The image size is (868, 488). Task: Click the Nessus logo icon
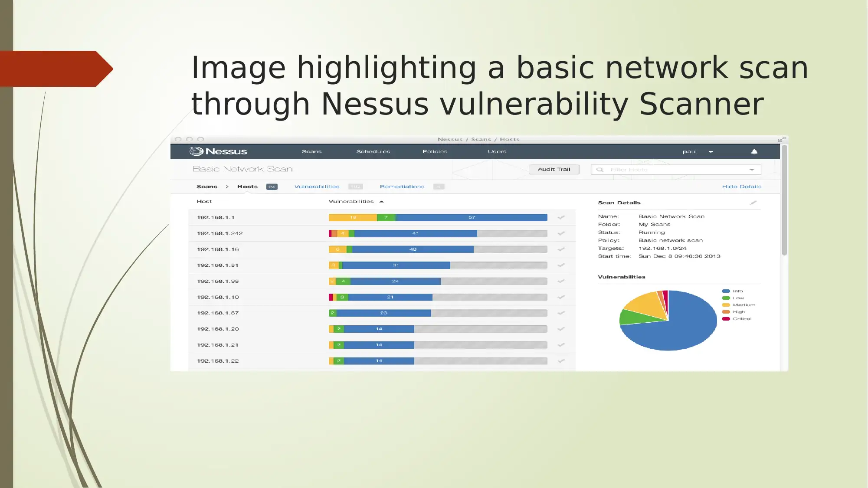pos(194,151)
